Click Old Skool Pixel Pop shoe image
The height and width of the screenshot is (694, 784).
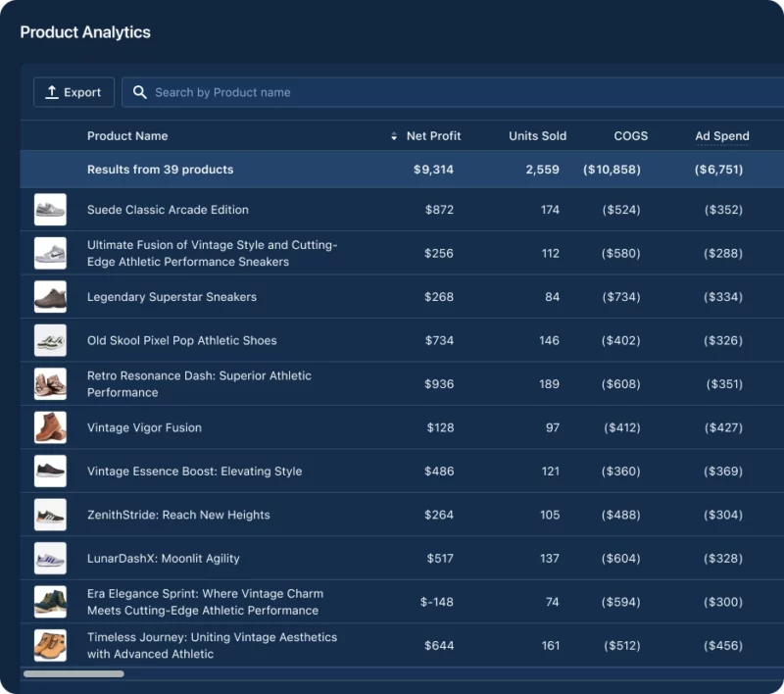tap(50, 340)
